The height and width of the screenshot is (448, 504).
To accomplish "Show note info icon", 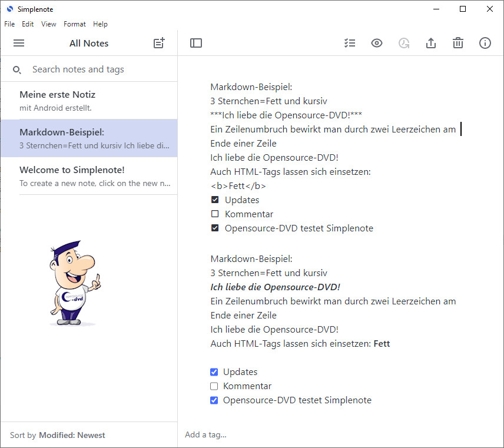I will click(x=485, y=43).
